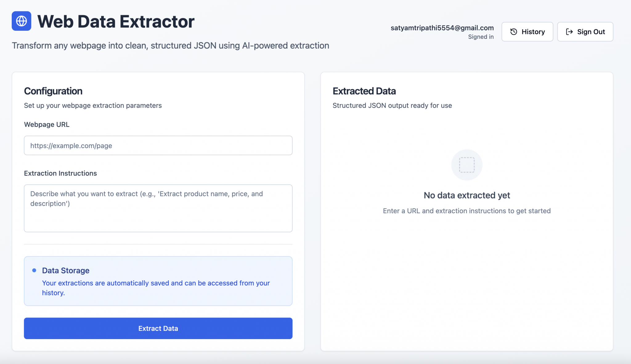Open the History panel
This screenshot has width=631, height=364.
tap(527, 31)
